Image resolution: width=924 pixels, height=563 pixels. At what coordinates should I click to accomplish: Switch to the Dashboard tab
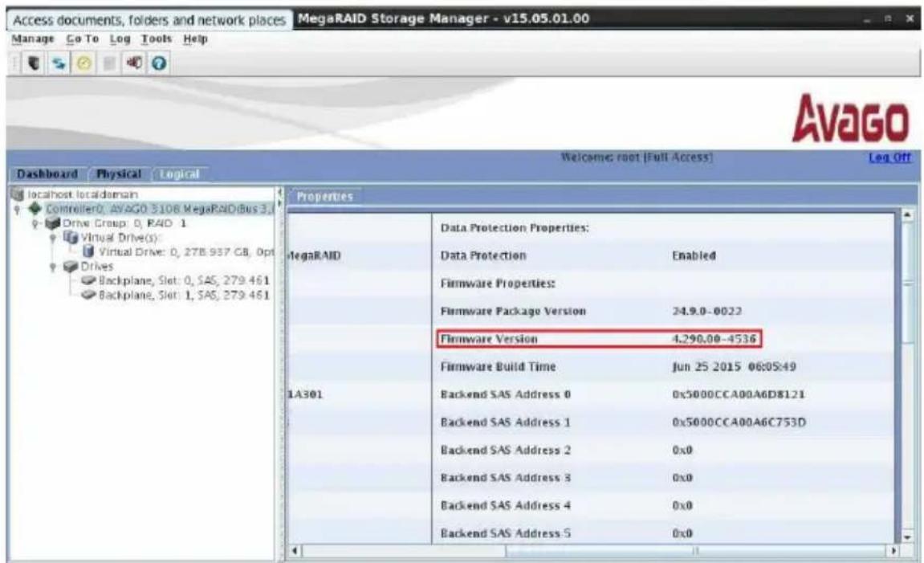[47, 174]
